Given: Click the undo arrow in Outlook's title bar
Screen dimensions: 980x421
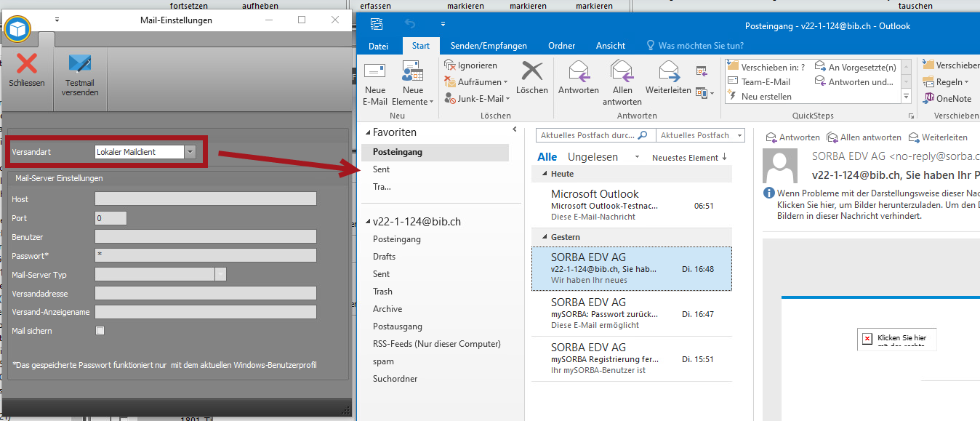Looking at the screenshot, I should click(x=410, y=25).
